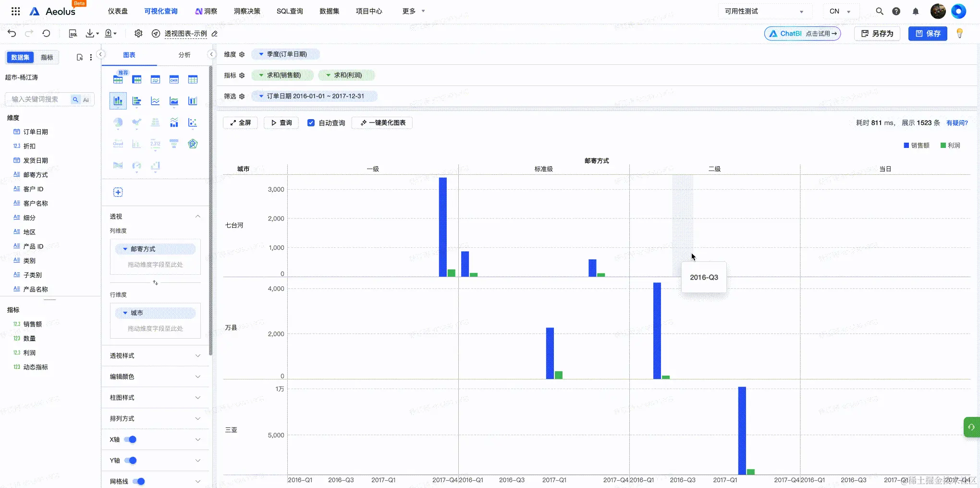
Task: Select the funnel chart type
Action: [x=174, y=144]
